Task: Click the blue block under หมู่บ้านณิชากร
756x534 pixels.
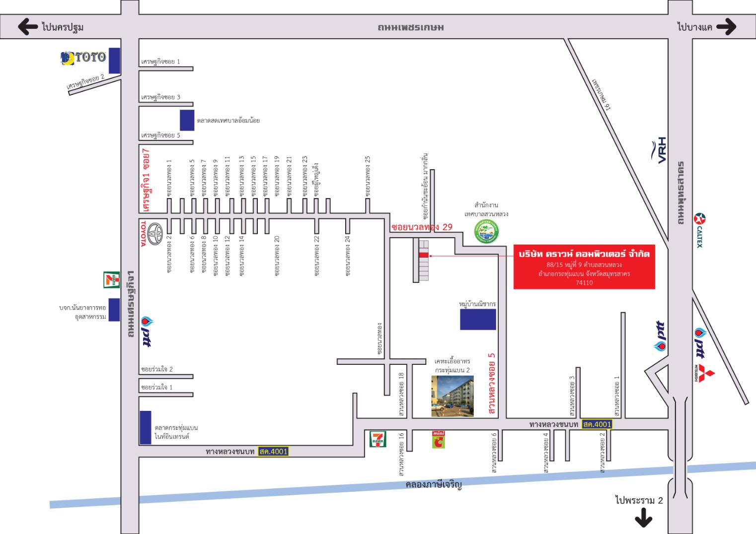Action: coord(478,320)
